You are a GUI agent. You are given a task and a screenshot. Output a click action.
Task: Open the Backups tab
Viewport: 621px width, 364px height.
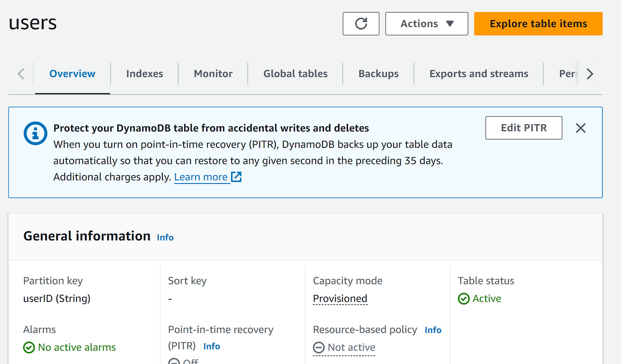[x=378, y=74]
